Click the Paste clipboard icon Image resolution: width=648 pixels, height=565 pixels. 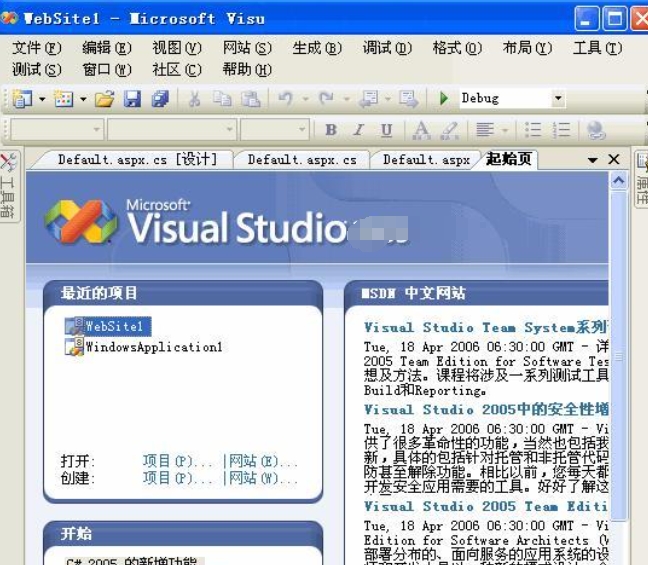tap(251, 99)
